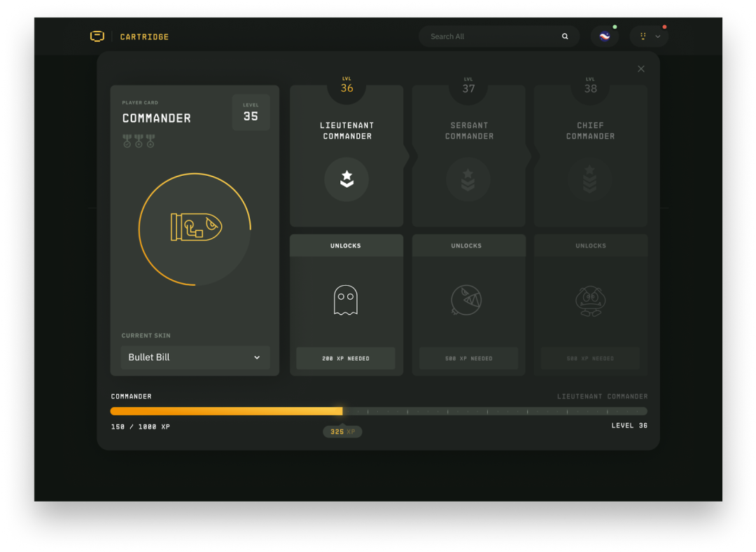Open the user avatar profile
This screenshot has height=552, width=756.
[605, 36]
